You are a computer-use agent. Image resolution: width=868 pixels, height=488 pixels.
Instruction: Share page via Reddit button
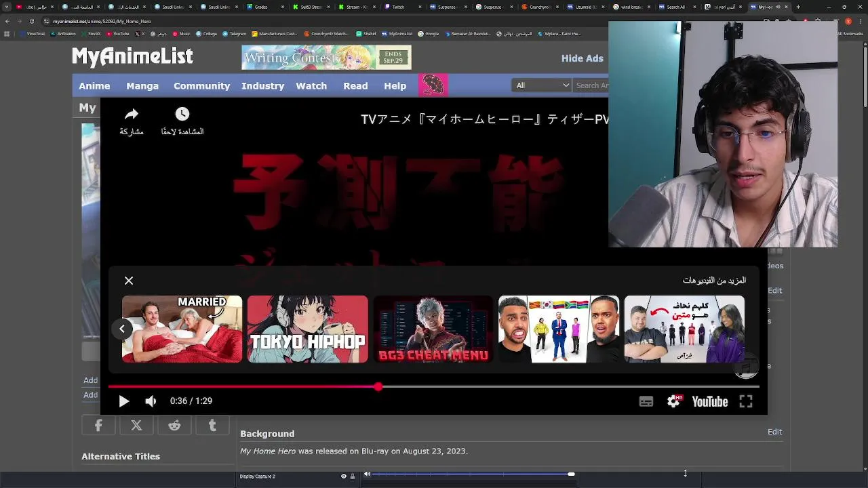[174, 425]
